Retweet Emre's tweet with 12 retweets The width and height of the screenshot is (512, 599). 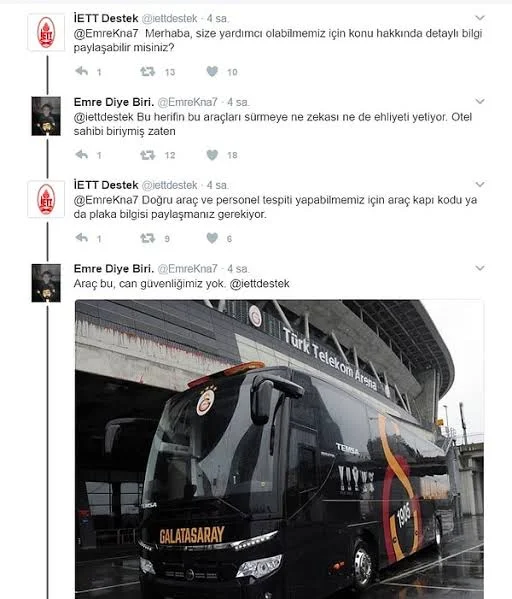tap(147, 155)
